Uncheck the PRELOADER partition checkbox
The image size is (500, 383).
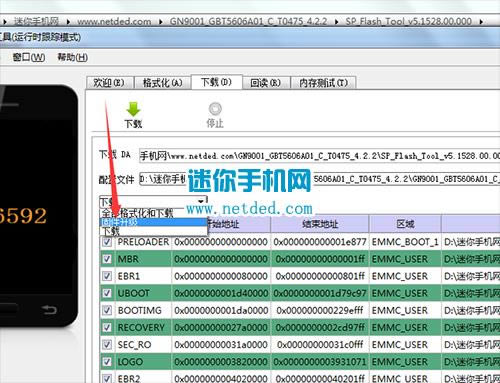[107, 242]
